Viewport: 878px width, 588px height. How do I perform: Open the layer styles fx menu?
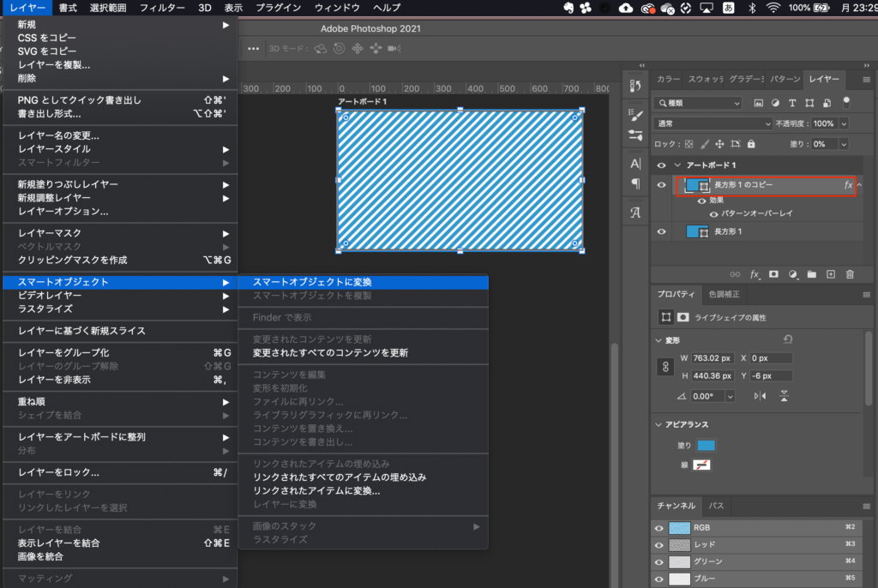point(755,274)
